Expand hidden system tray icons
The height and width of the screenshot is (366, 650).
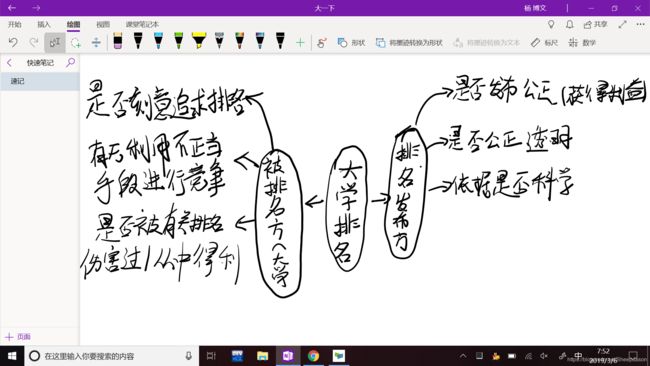click(x=463, y=356)
